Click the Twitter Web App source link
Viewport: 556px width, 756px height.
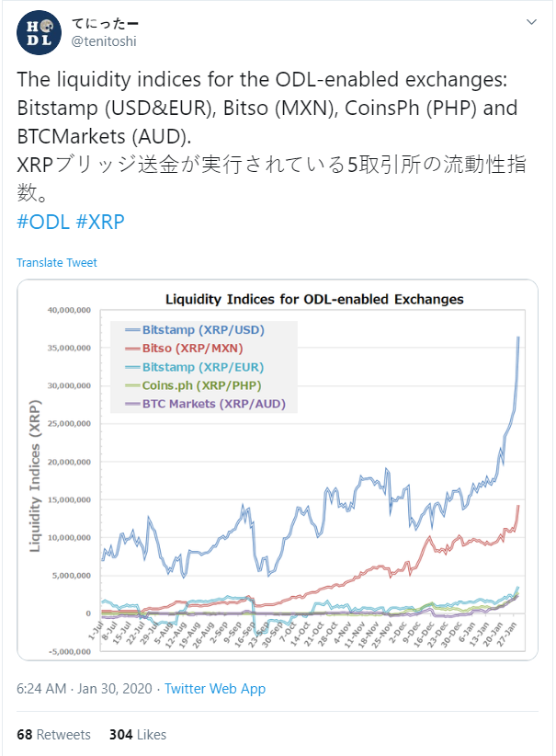coord(215,689)
